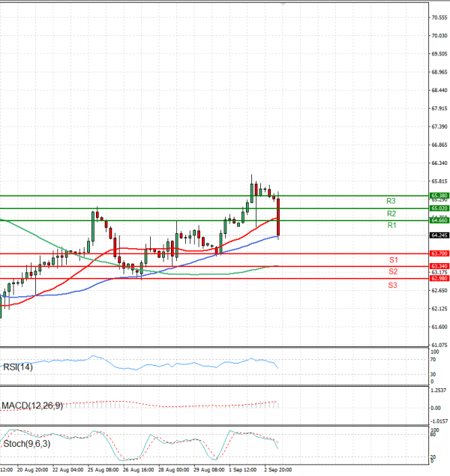This screenshot has width=450, height=476.
Task: Click the green 64.660 price tag
Action: click(439, 220)
